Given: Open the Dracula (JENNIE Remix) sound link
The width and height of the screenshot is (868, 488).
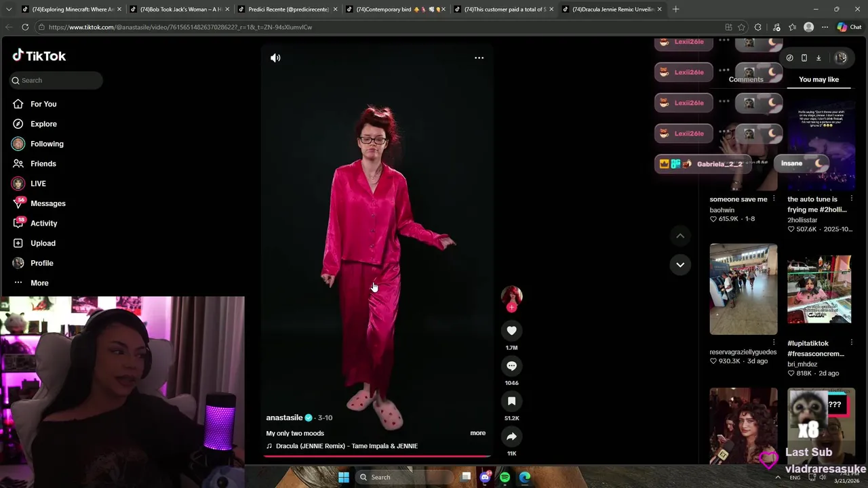Looking at the screenshot, I should [x=347, y=446].
